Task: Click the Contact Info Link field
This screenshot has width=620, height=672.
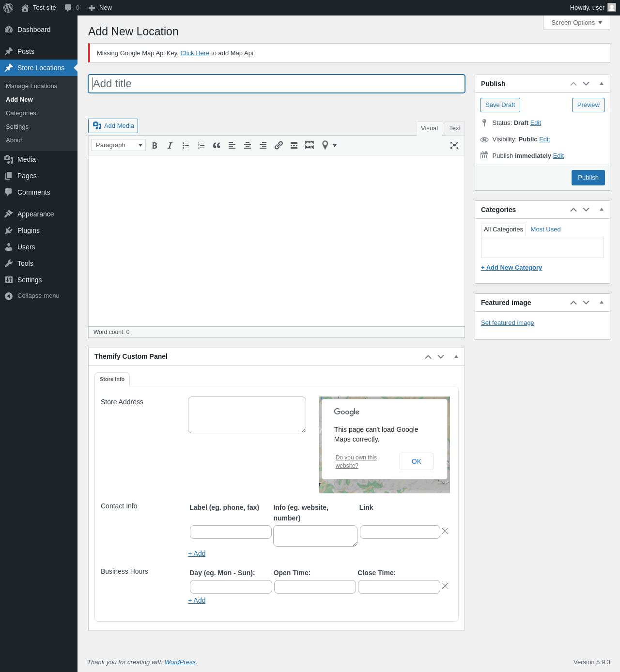Action: click(x=400, y=532)
